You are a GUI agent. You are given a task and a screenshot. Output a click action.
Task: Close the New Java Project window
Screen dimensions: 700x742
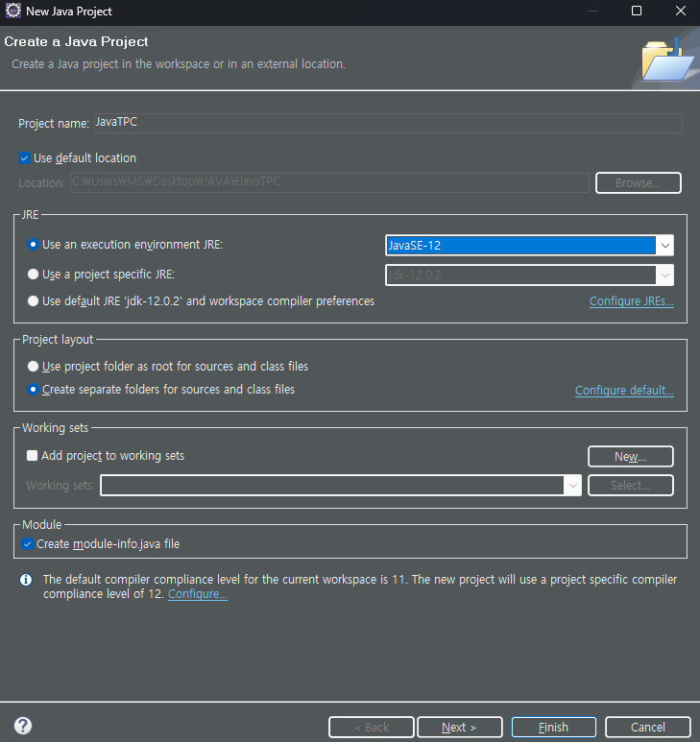[x=681, y=11]
